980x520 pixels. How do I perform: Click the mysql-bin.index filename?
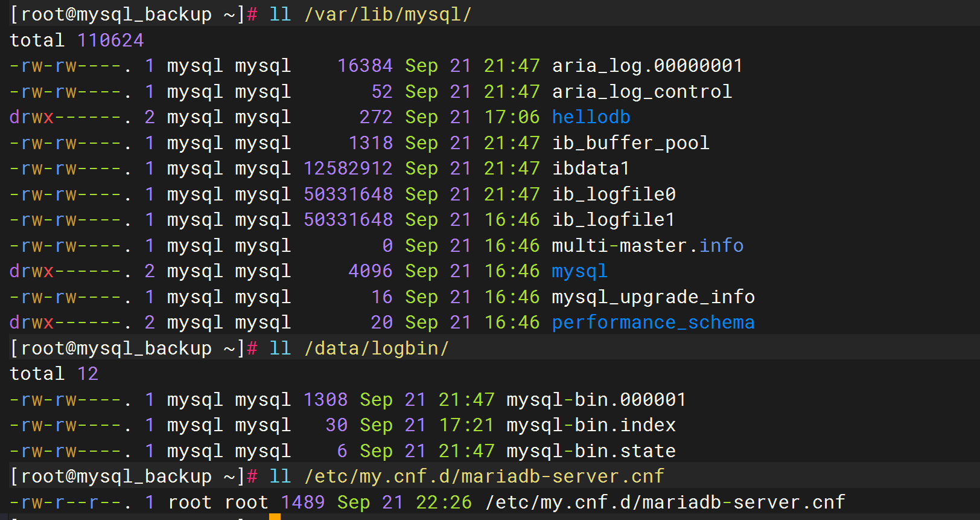coord(591,425)
